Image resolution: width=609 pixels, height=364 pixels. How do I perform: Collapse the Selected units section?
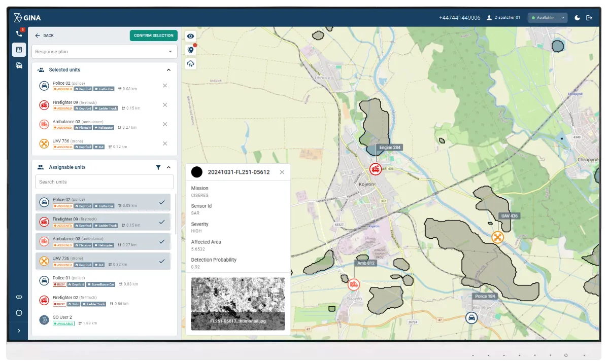tap(168, 69)
